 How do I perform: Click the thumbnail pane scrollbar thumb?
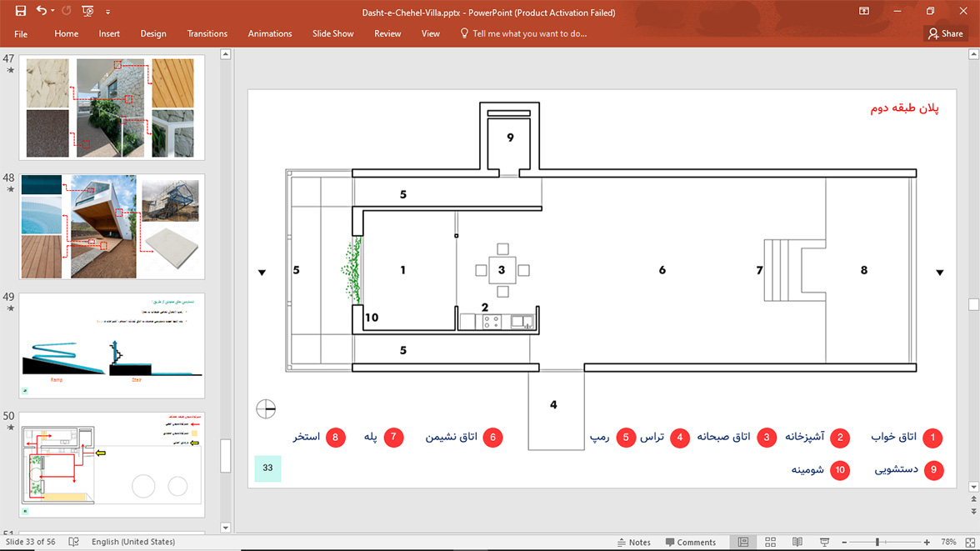point(226,456)
